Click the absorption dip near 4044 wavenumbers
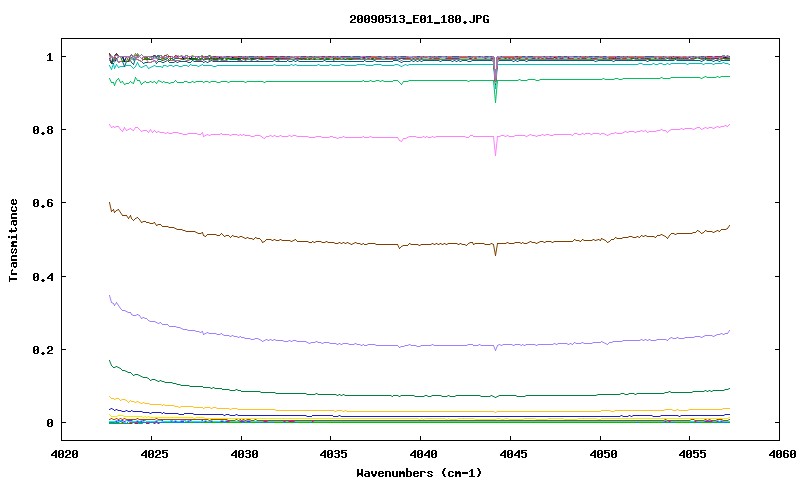The height and width of the screenshot is (480, 800). [x=495, y=82]
